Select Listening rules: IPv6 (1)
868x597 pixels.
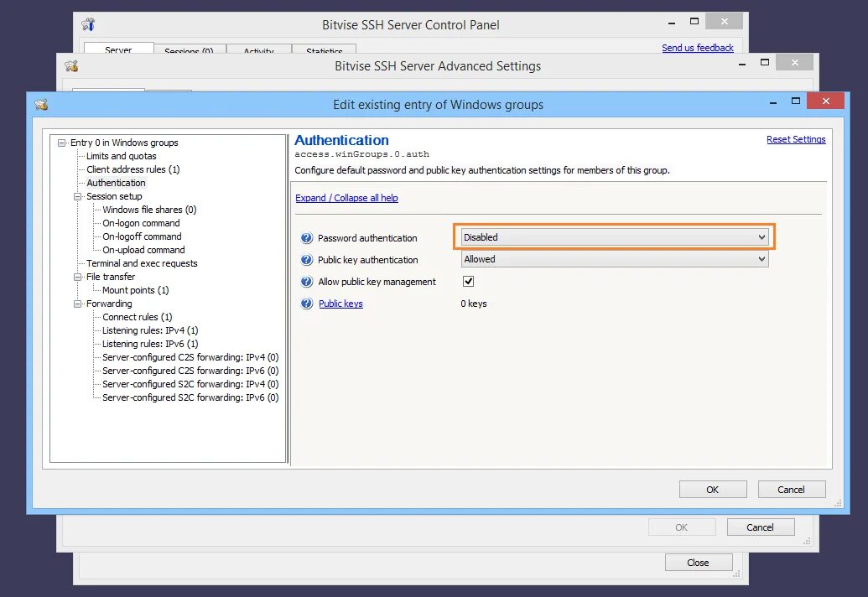pos(150,344)
